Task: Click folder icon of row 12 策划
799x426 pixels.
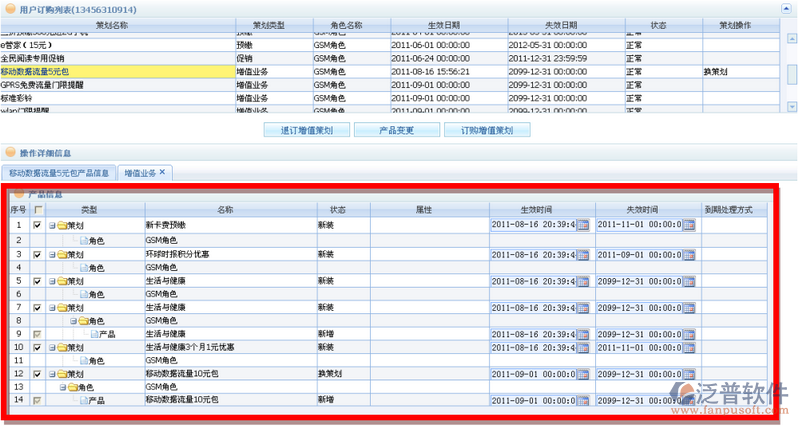Action: 61,374
